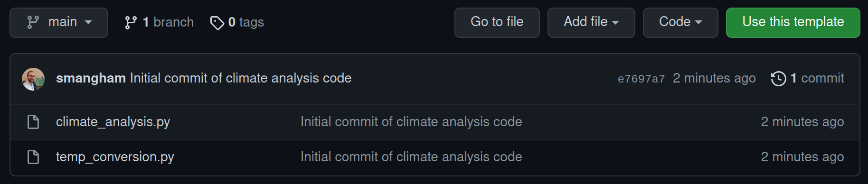
Task: Open commit message in climate_analysis.py row
Action: (x=411, y=122)
